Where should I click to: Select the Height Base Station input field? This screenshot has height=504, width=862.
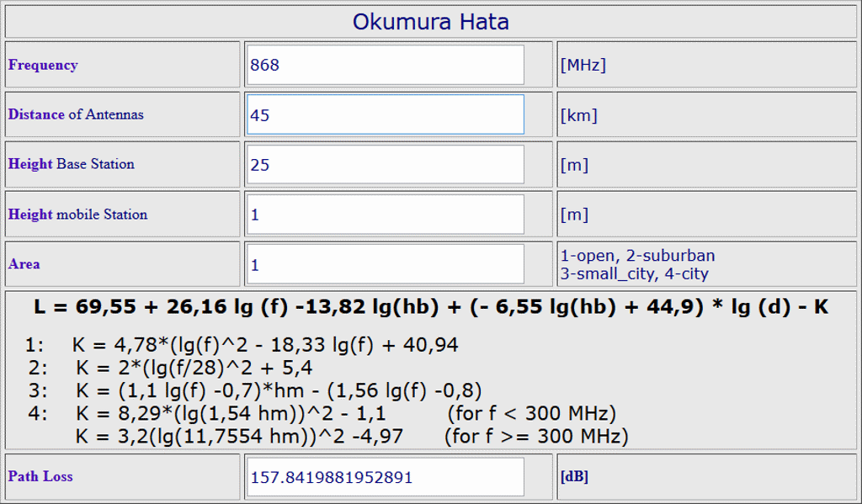tap(386, 164)
